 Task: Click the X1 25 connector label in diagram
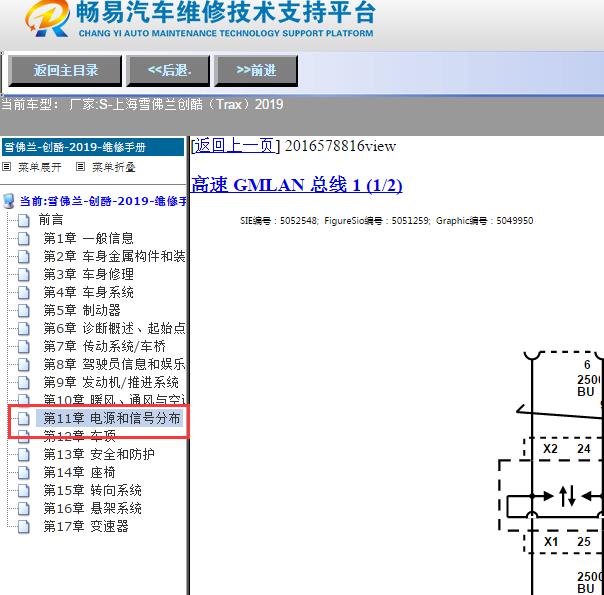pos(567,541)
